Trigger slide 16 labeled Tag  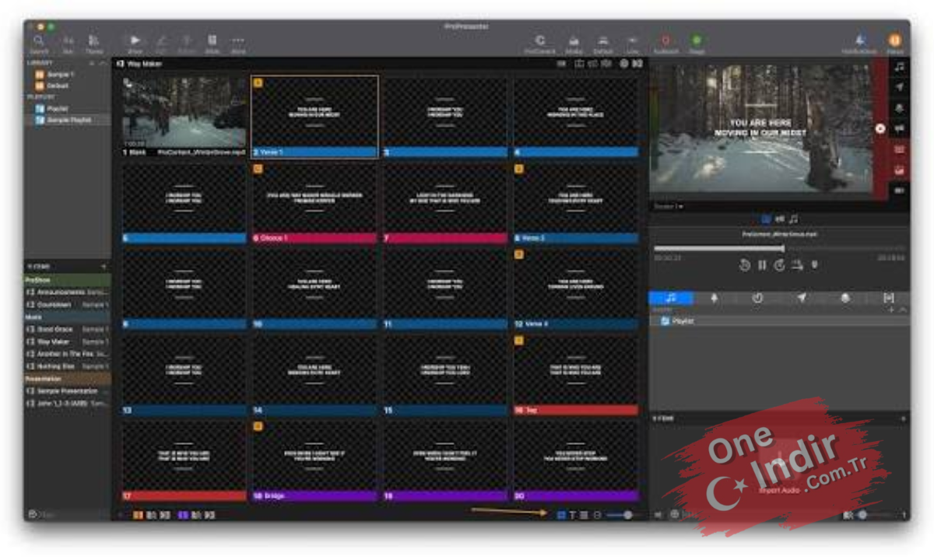(576, 375)
